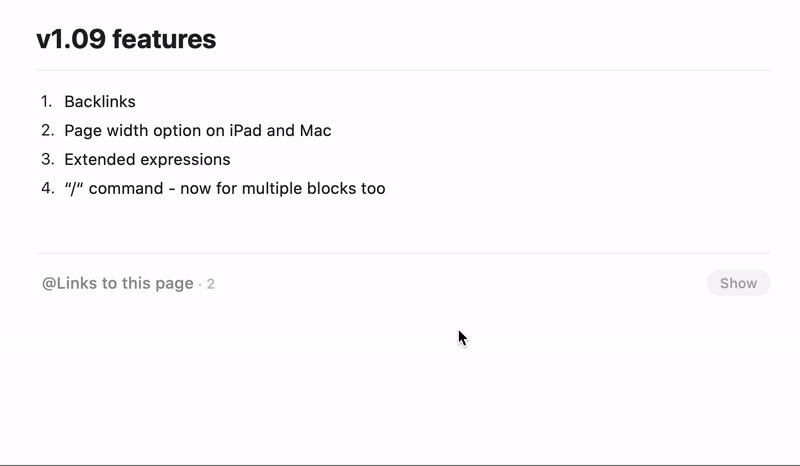Click the word "Mac" in second item
The height and width of the screenshot is (466, 800).
pos(315,130)
